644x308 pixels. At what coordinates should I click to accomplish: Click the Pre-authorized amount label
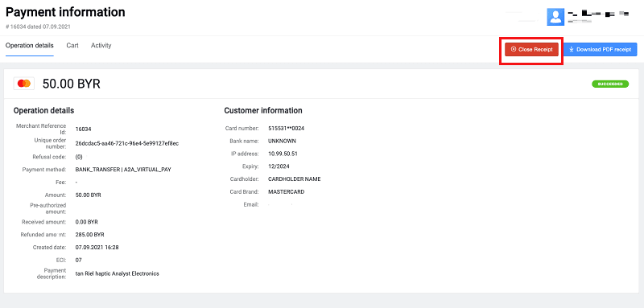pos(47,208)
